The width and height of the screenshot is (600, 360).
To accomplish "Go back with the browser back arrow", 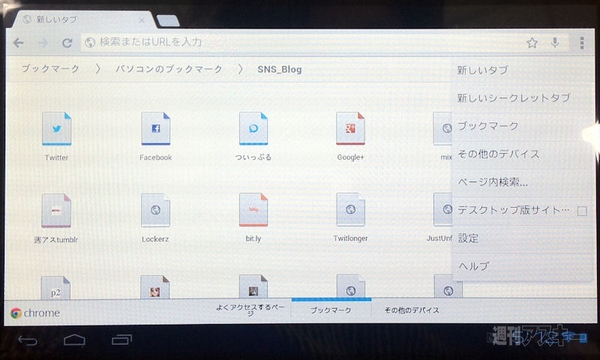I will tap(18, 43).
